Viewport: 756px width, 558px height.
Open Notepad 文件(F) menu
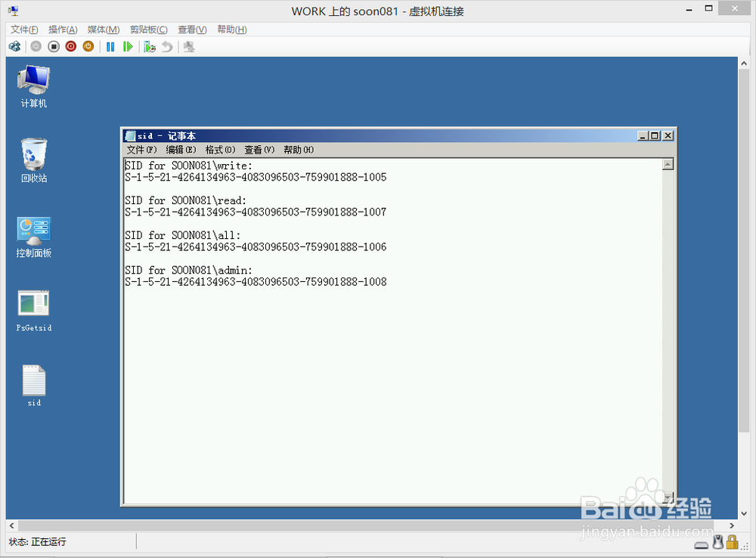[142, 150]
